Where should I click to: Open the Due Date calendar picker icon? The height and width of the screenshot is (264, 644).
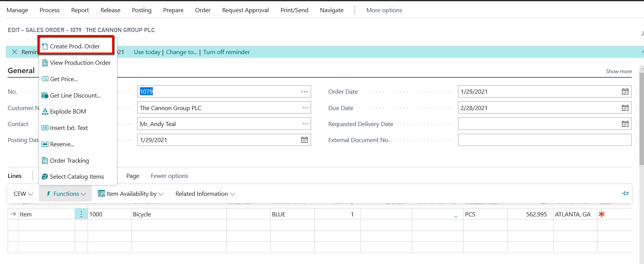click(625, 108)
